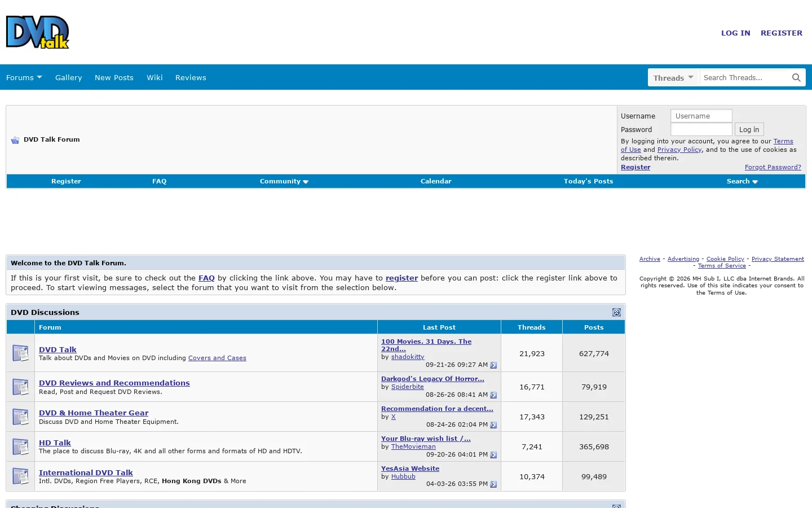Open DVD & Home Theater Gear forum
The image size is (812, 508).
(x=94, y=413)
